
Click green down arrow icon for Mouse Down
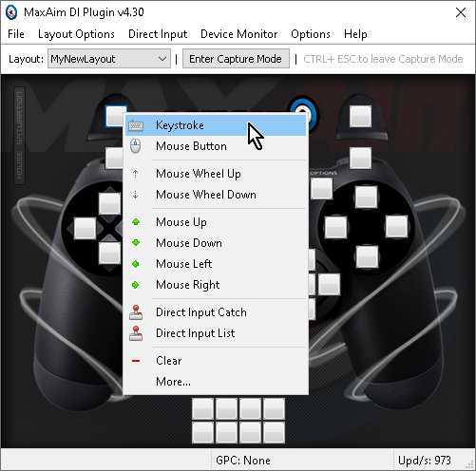click(136, 243)
